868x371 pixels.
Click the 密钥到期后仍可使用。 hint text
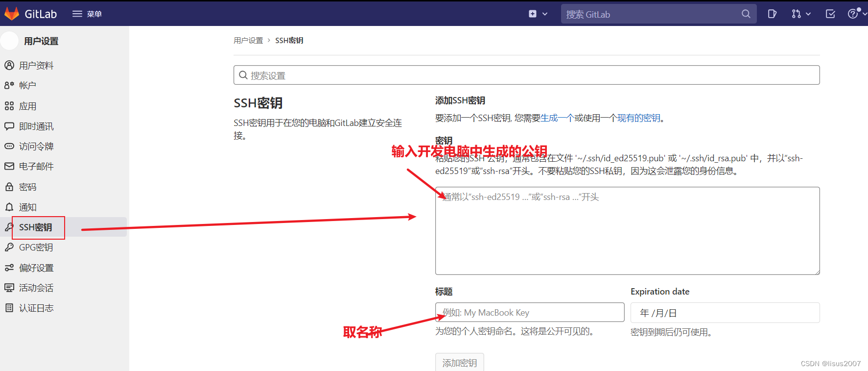coord(671,332)
